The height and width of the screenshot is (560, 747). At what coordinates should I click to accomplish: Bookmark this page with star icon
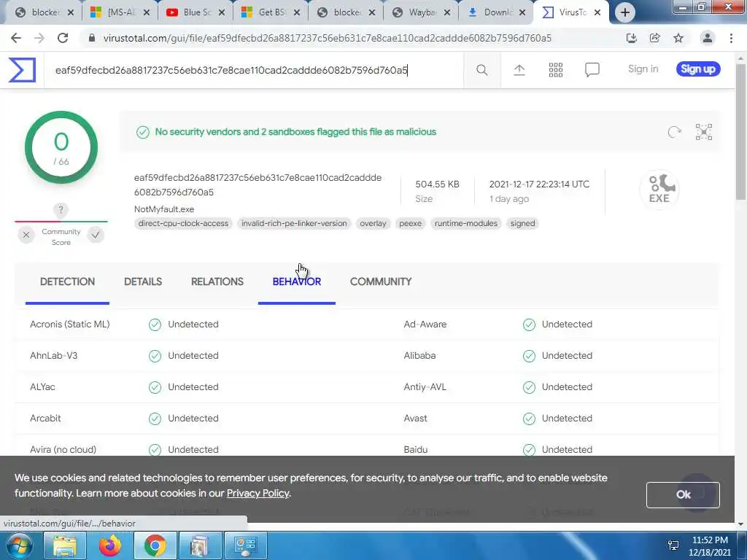[678, 38]
